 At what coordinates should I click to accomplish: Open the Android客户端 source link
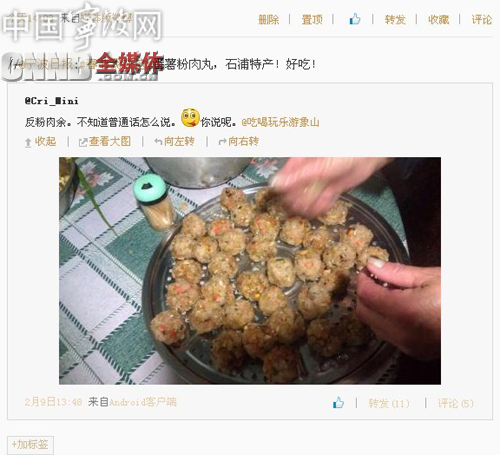click(143, 402)
